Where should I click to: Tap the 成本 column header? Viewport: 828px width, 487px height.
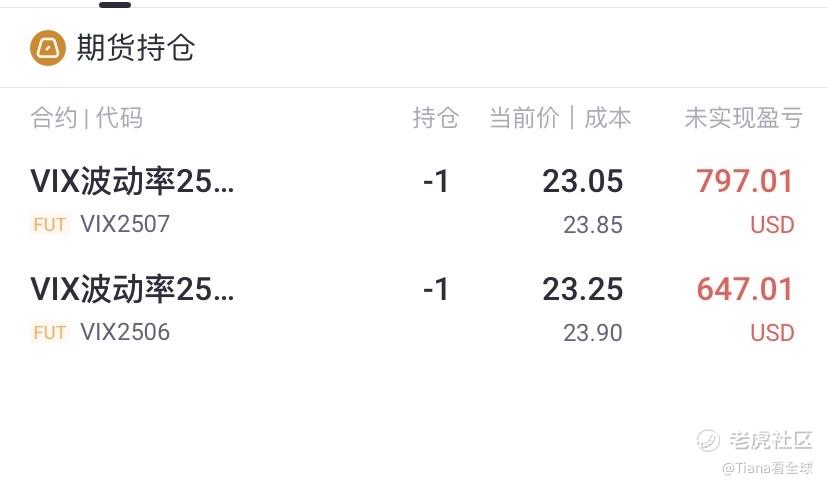pos(607,117)
